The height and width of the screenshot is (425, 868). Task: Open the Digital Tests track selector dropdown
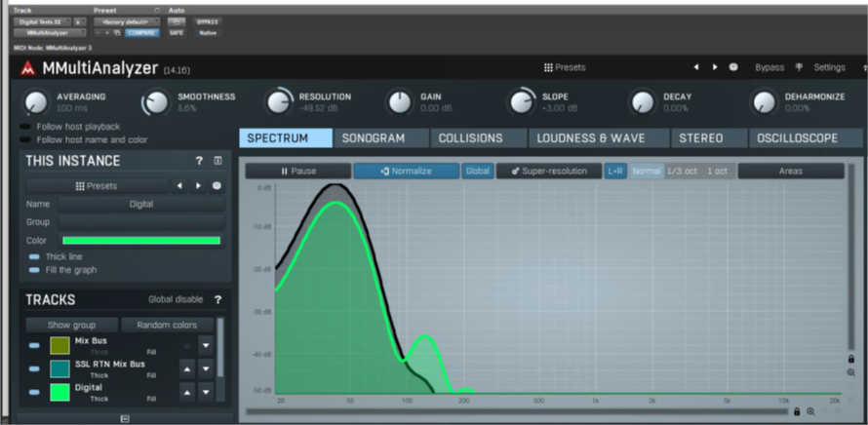(40, 20)
